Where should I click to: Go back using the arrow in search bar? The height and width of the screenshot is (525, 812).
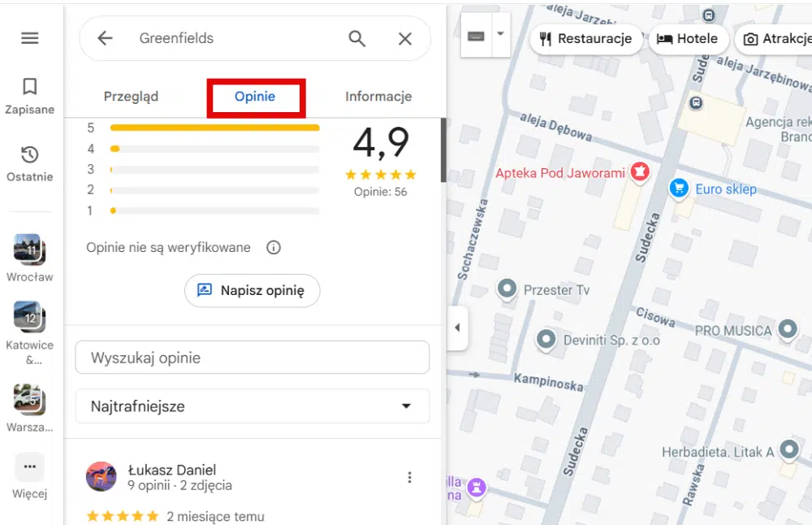[x=104, y=38]
